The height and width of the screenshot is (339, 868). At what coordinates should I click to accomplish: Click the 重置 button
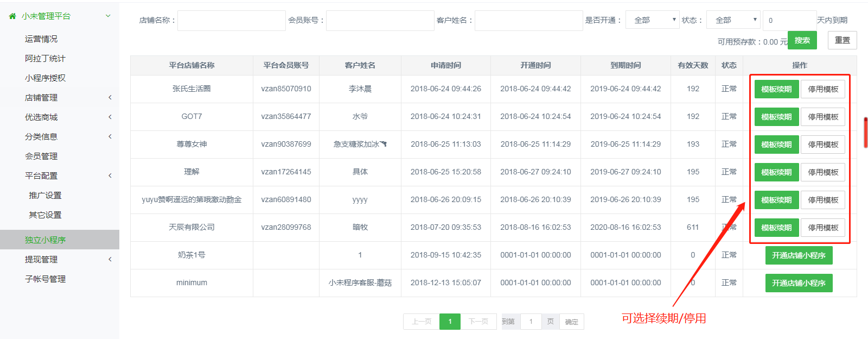coord(842,40)
